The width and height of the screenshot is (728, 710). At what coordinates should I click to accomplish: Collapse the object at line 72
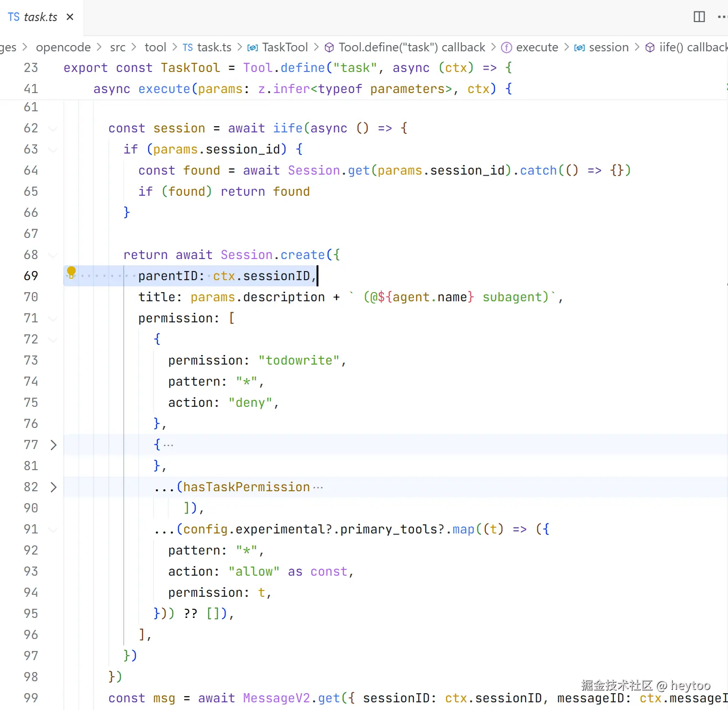coord(53,339)
